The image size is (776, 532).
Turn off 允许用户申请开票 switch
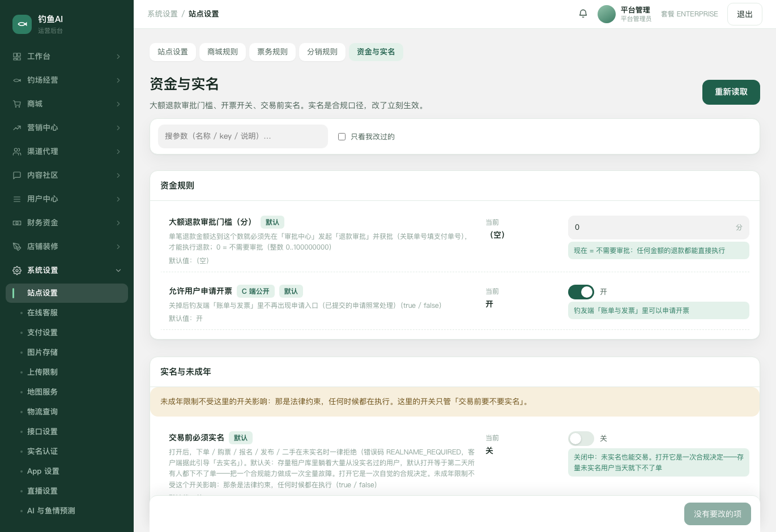(581, 291)
